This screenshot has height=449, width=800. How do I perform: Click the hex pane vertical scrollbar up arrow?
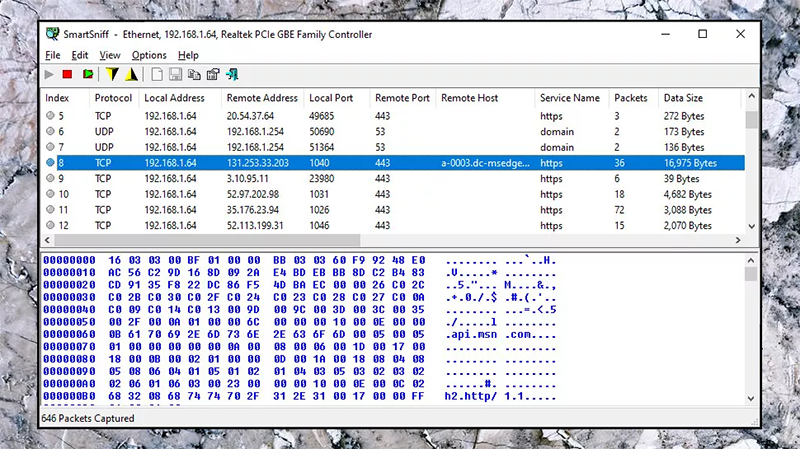pyautogui.click(x=751, y=259)
